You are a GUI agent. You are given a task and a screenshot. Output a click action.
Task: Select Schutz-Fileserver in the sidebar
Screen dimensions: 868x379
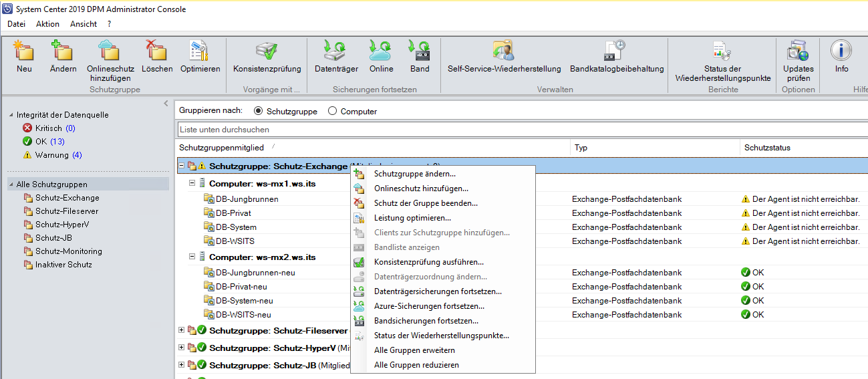pos(67,211)
